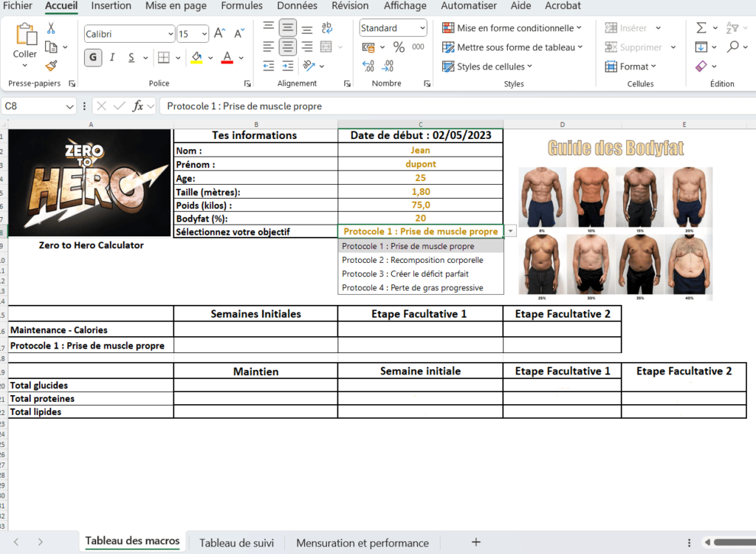Increase font size with A up icon
Screen dimensions: 756x554
(219, 33)
